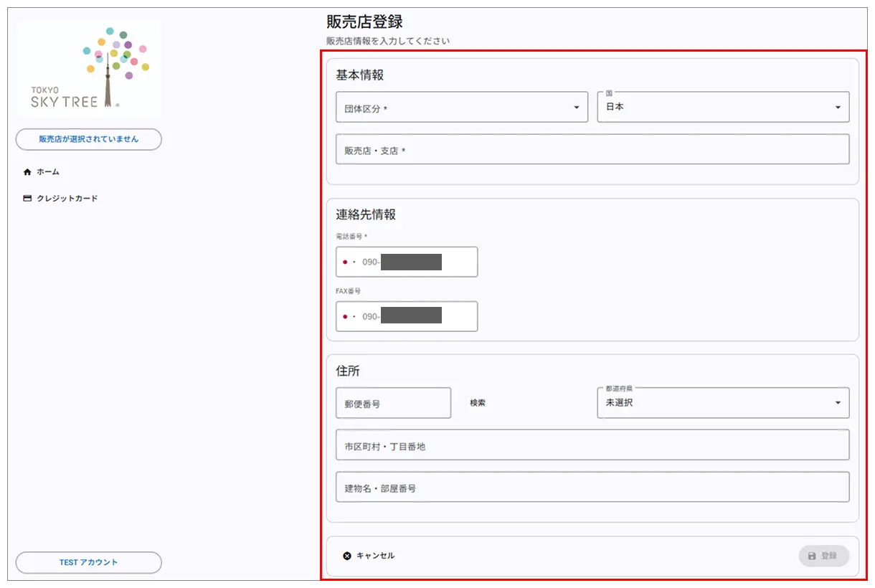Focus the 販売店・支店 input field
The image size is (875, 588).
(592, 150)
